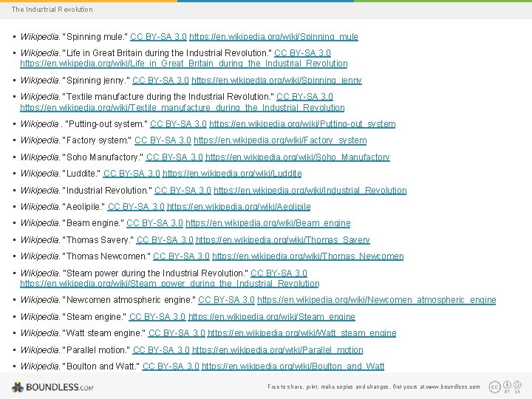Click the Boundless.com logo
This screenshot has width=532, height=399.
coord(52,387)
